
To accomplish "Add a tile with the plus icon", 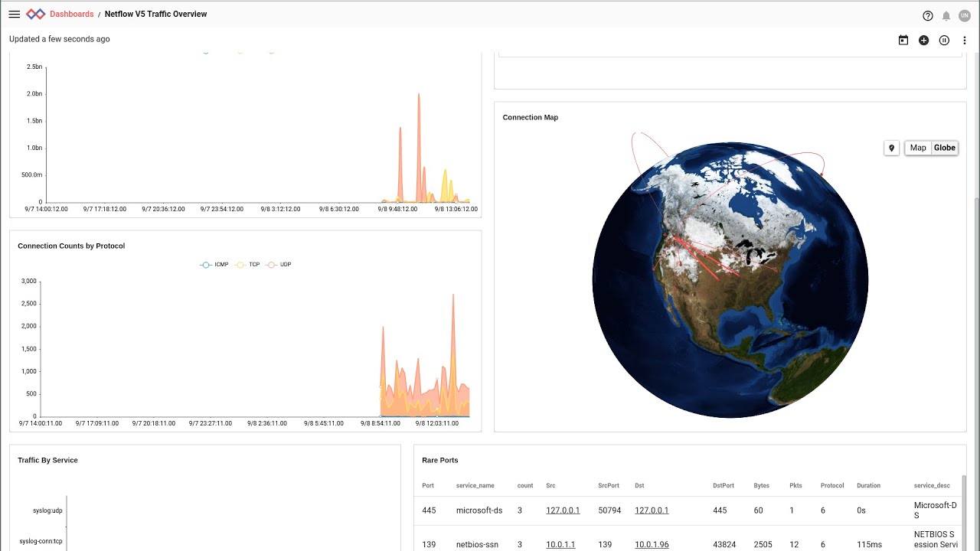I will pos(924,40).
